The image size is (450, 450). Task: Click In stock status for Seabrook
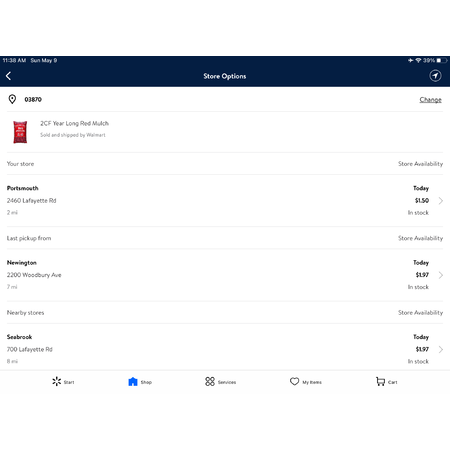tap(418, 361)
